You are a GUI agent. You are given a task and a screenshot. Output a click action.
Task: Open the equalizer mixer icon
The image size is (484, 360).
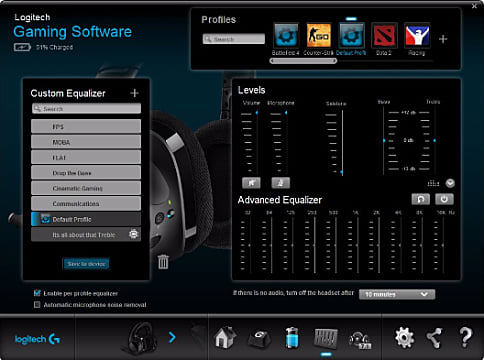click(326, 337)
